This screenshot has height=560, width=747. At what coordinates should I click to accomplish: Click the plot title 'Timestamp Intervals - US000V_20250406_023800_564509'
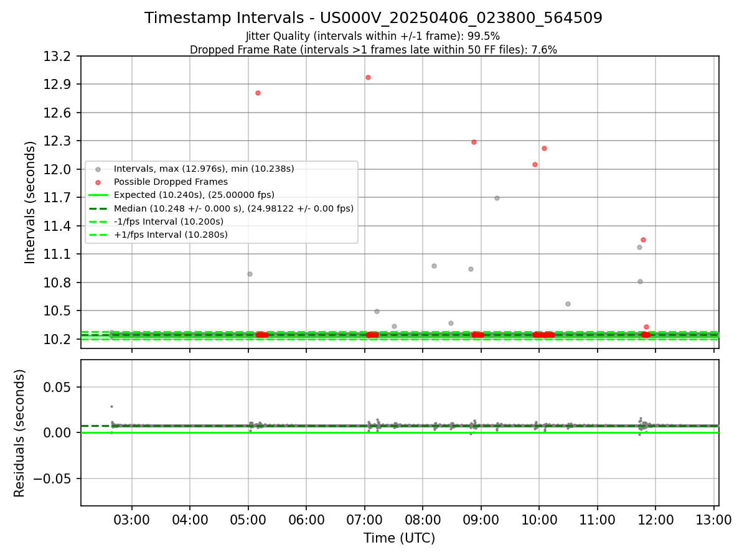click(374, 18)
